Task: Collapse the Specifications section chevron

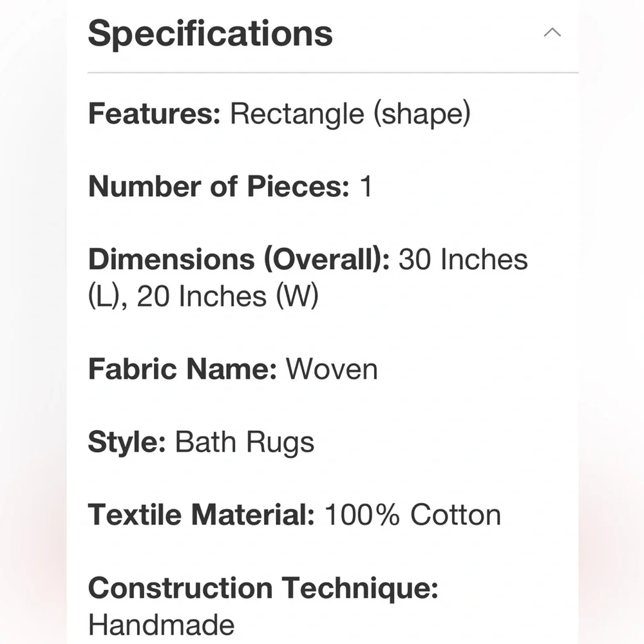Action: [x=552, y=32]
